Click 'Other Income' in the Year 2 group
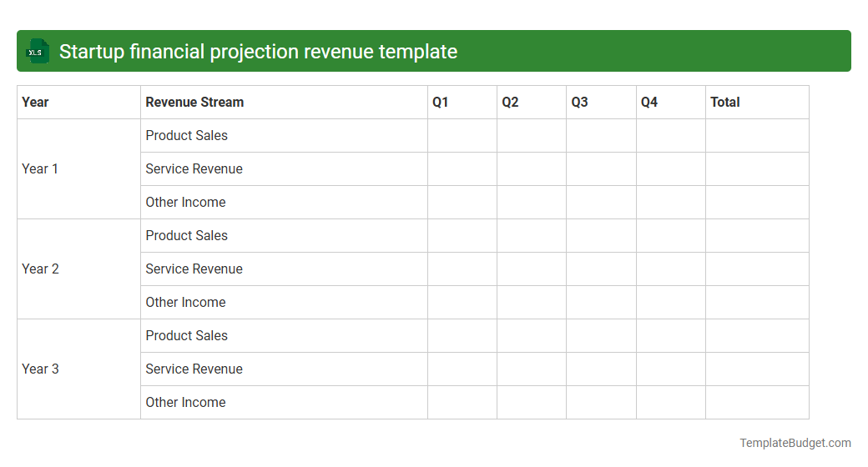The width and height of the screenshot is (868, 467). pyautogui.click(x=284, y=302)
